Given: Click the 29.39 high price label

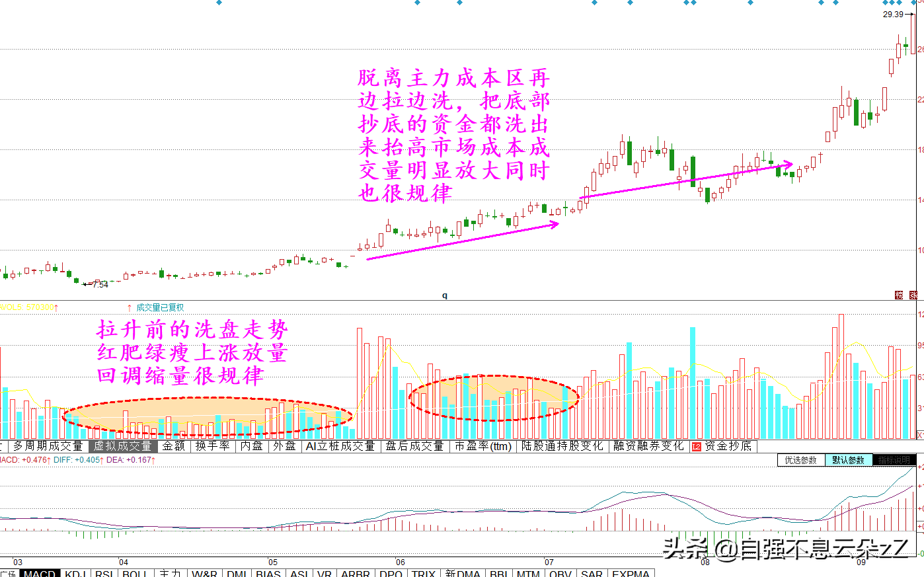Looking at the screenshot, I should [x=893, y=15].
